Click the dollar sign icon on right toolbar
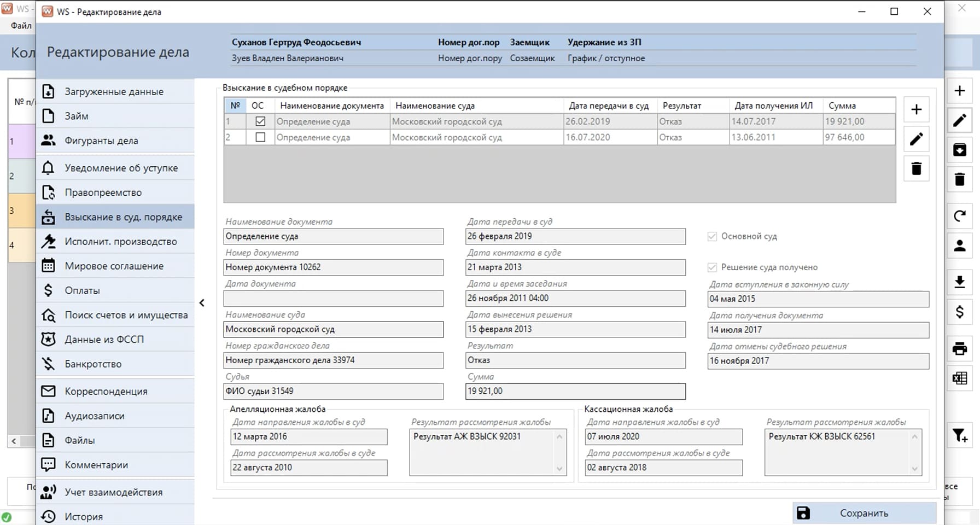The image size is (980, 525). click(x=960, y=312)
